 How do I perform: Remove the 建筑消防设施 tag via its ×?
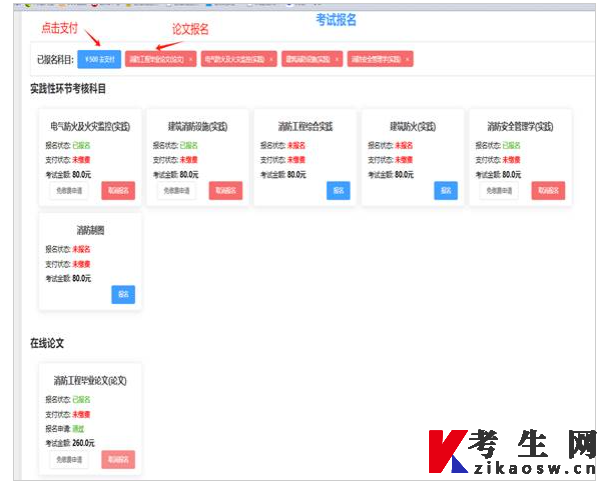coord(337,59)
